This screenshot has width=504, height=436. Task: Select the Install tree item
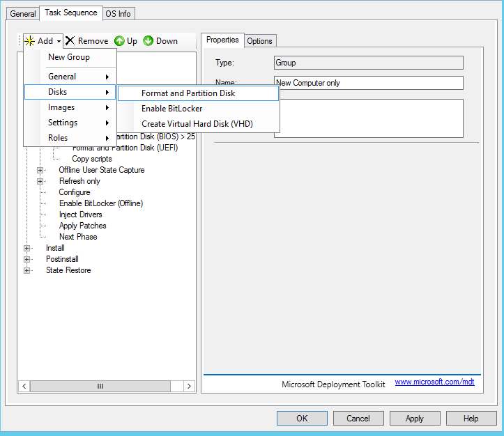click(x=55, y=248)
